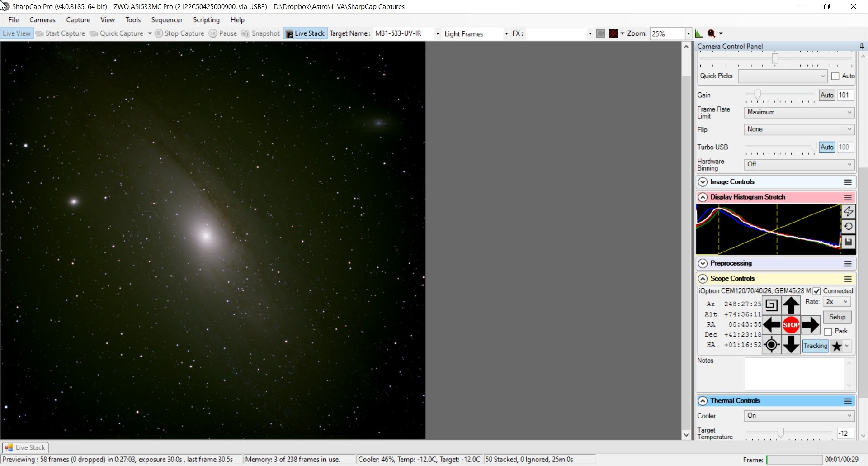868x466 pixels.
Task: Click the scope Setup button
Action: 837,317
